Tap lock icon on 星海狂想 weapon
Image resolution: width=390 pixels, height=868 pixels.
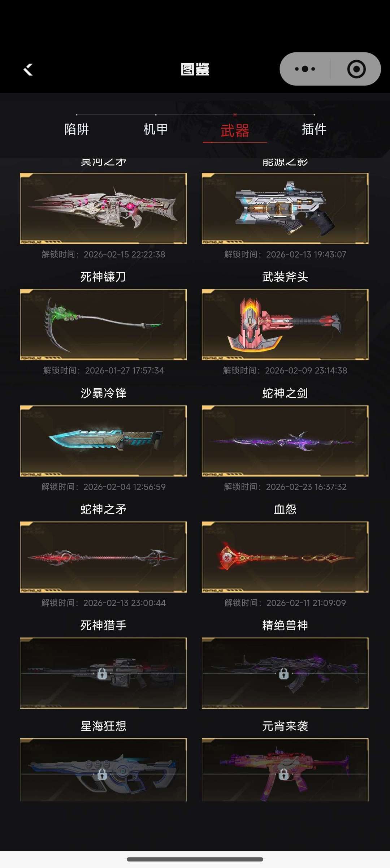pos(102,774)
